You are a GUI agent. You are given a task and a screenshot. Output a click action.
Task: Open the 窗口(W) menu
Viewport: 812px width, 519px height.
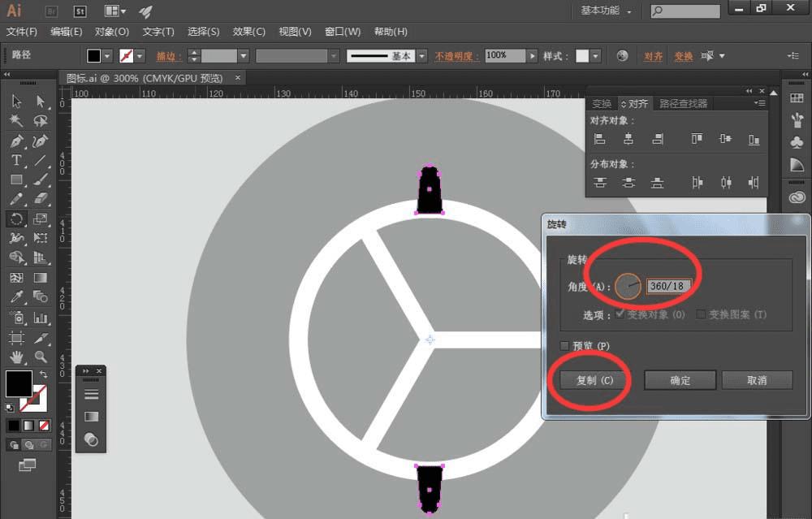pyautogui.click(x=343, y=32)
